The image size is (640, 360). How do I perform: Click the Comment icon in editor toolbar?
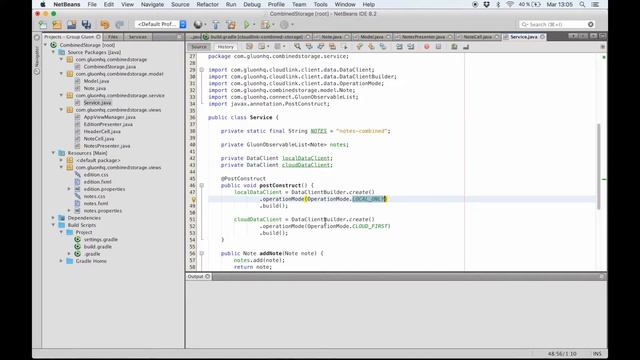click(x=454, y=47)
